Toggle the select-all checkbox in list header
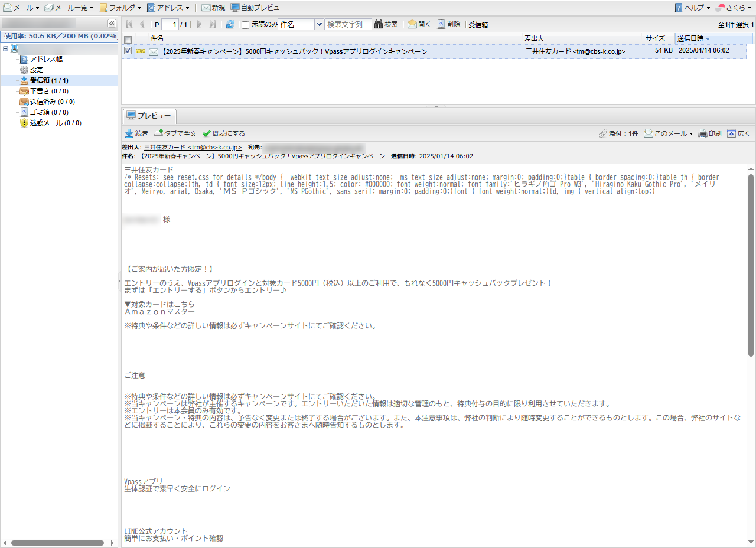Viewport: 756px width, 548px height. (x=128, y=38)
